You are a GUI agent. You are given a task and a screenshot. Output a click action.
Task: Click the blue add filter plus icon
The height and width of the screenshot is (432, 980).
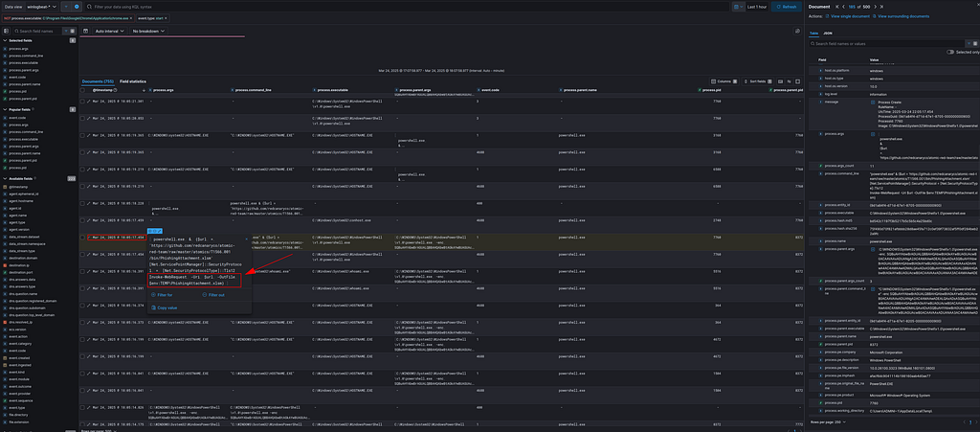coord(77,7)
